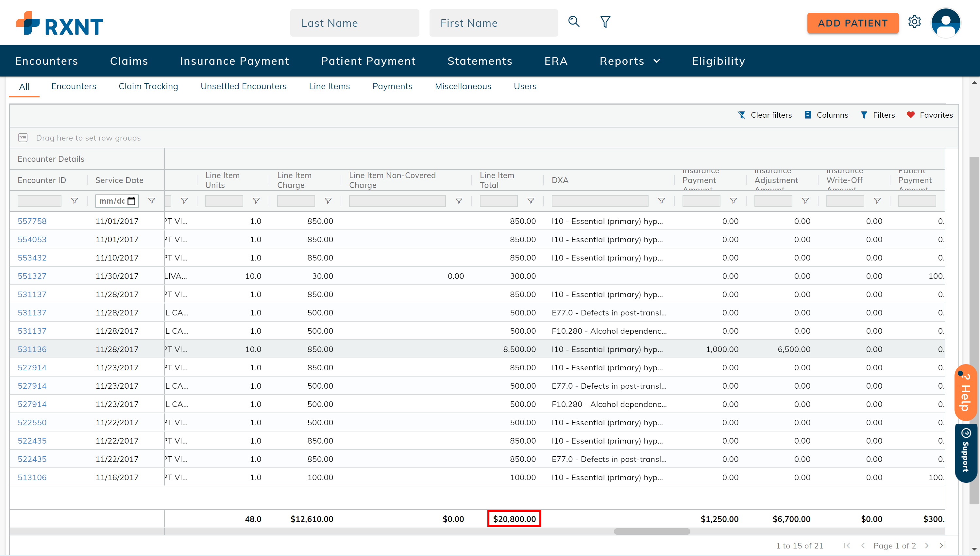
Task: Click ADD PATIENT button
Action: 853,23
